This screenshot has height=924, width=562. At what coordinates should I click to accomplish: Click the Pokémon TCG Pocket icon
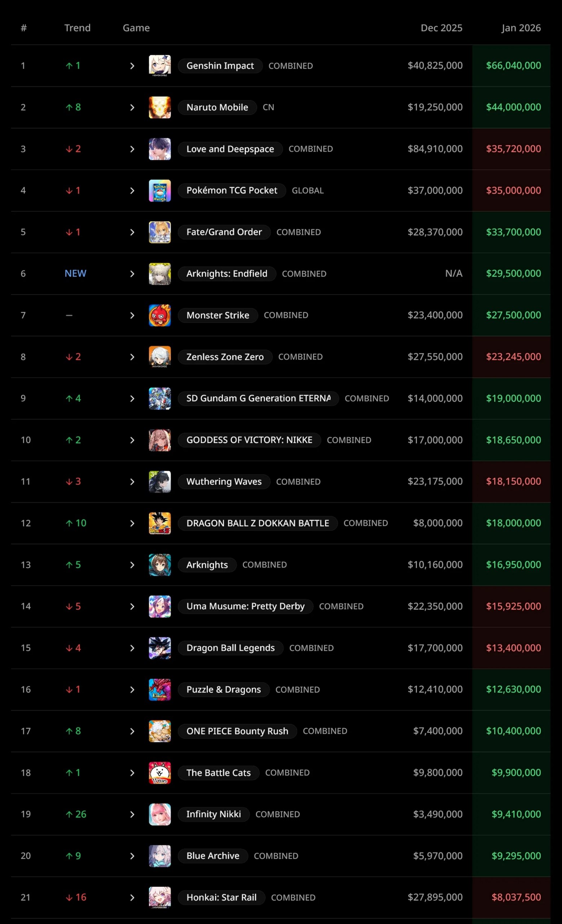click(159, 191)
